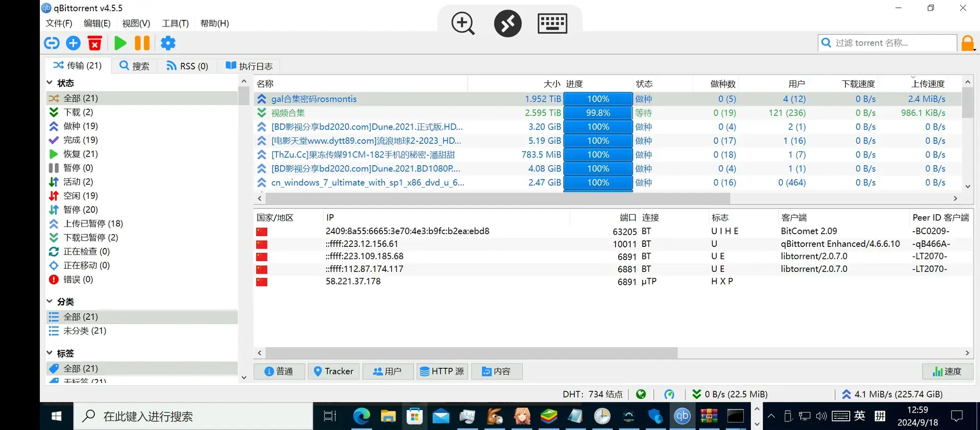Switch to the RSS (0) tab
This screenshot has height=430, width=980.
click(187, 66)
